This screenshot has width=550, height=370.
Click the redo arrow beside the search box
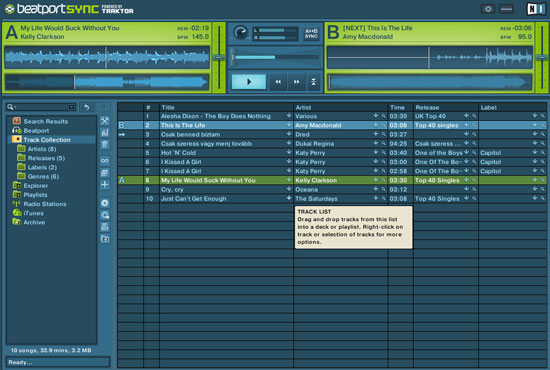[103, 107]
